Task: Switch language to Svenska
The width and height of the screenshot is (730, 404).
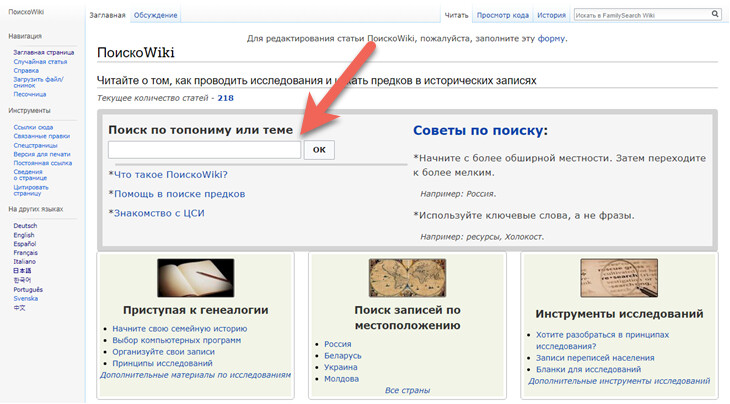Action: (26, 298)
